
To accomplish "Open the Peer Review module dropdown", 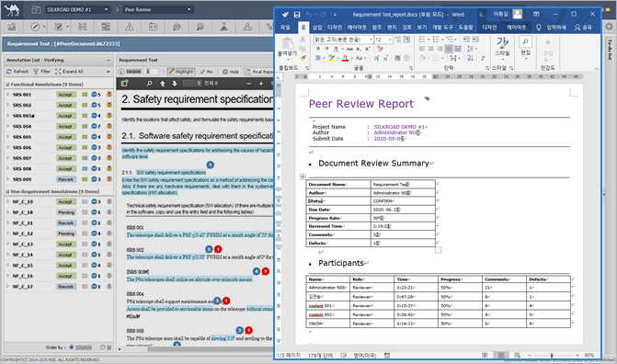I will 158,9.
